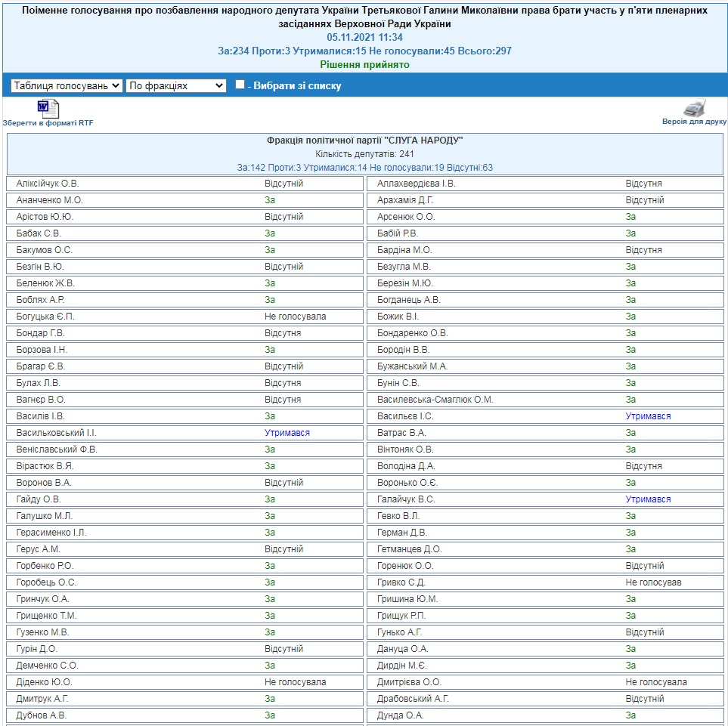This screenshot has height=726, width=728.
Task: Click the printer icon for print version
Action: (694, 108)
